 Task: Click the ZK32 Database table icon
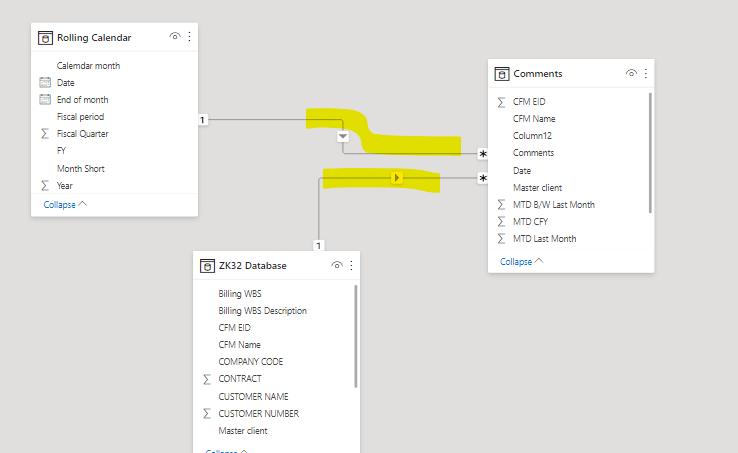coord(207,266)
